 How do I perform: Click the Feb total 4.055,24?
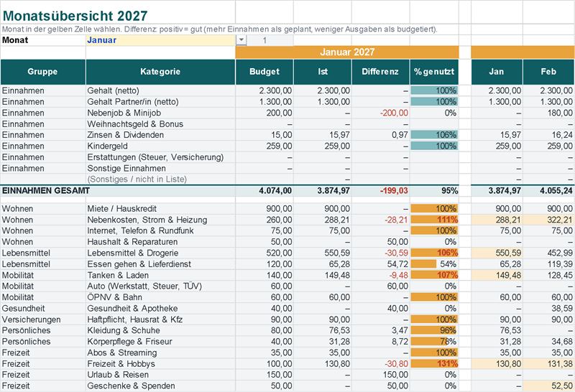click(x=548, y=190)
